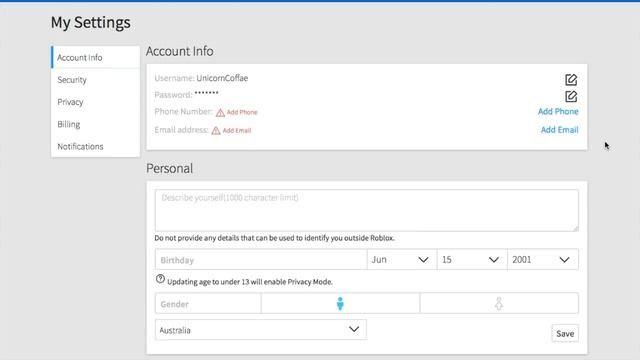Click the Personal section heading

pyautogui.click(x=169, y=168)
